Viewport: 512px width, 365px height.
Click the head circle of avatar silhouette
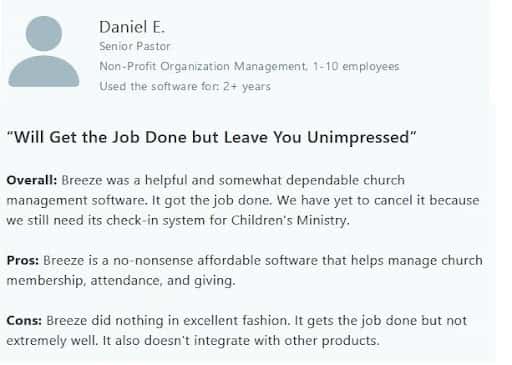44,33
